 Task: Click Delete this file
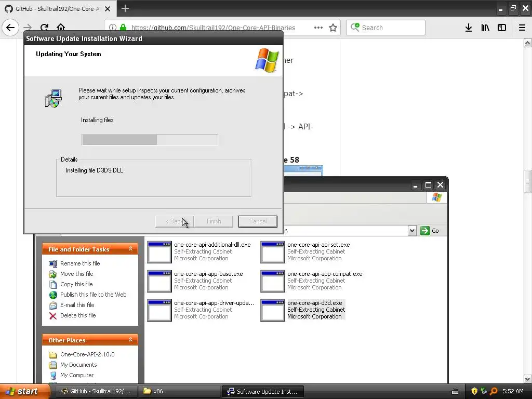[x=78, y=315]
